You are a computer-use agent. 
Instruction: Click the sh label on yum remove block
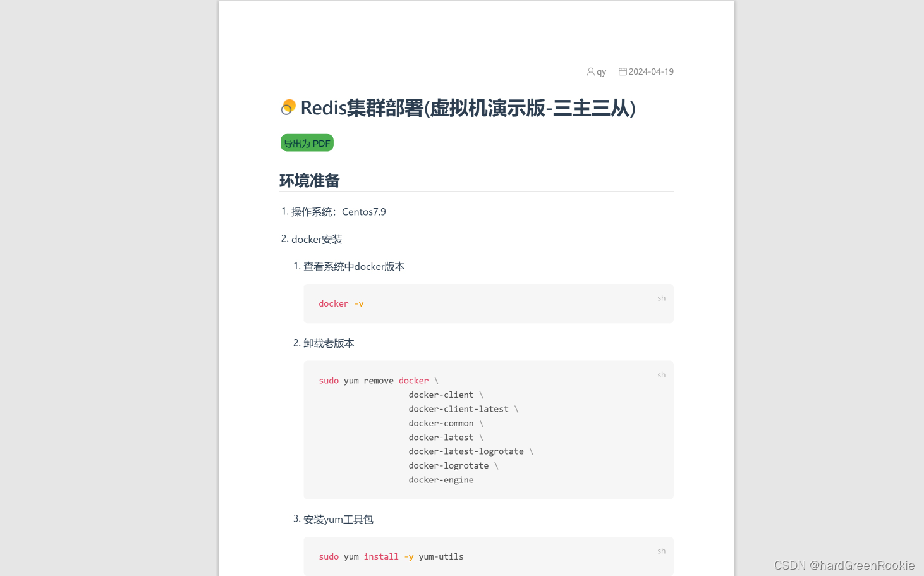click(661, 375)
